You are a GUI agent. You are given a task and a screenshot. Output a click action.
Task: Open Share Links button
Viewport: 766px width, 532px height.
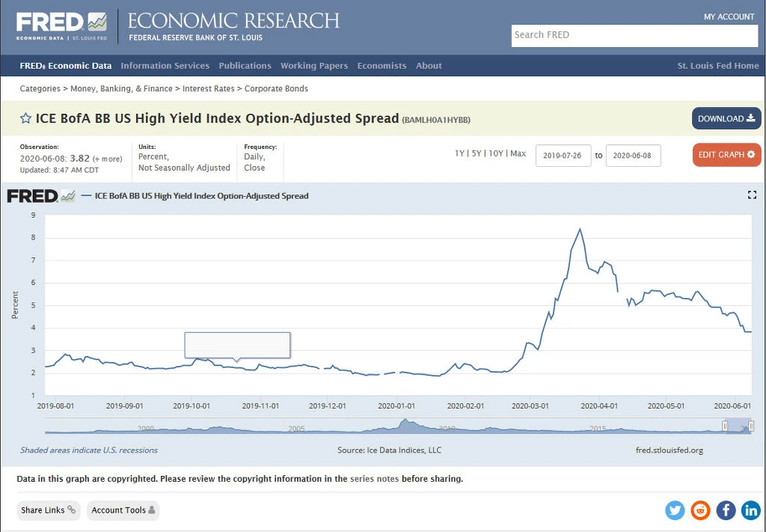point(49,510)
